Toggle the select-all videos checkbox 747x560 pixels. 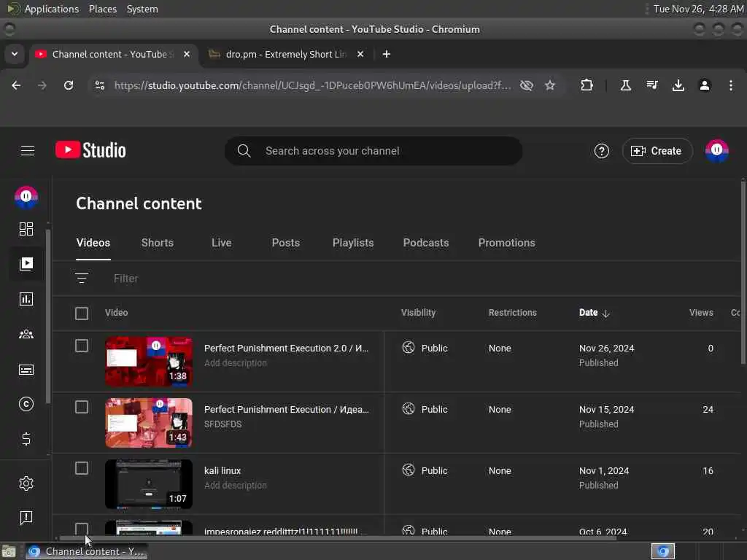tap(82, 314)
